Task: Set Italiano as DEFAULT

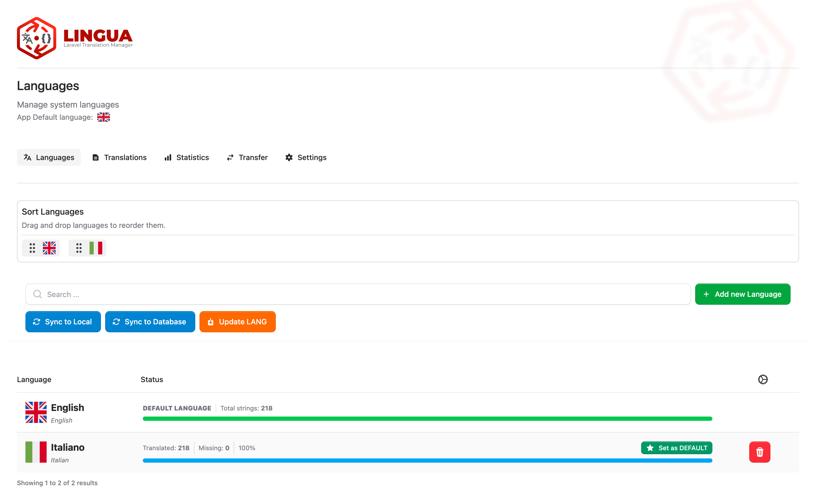Action: click(677, 448)
